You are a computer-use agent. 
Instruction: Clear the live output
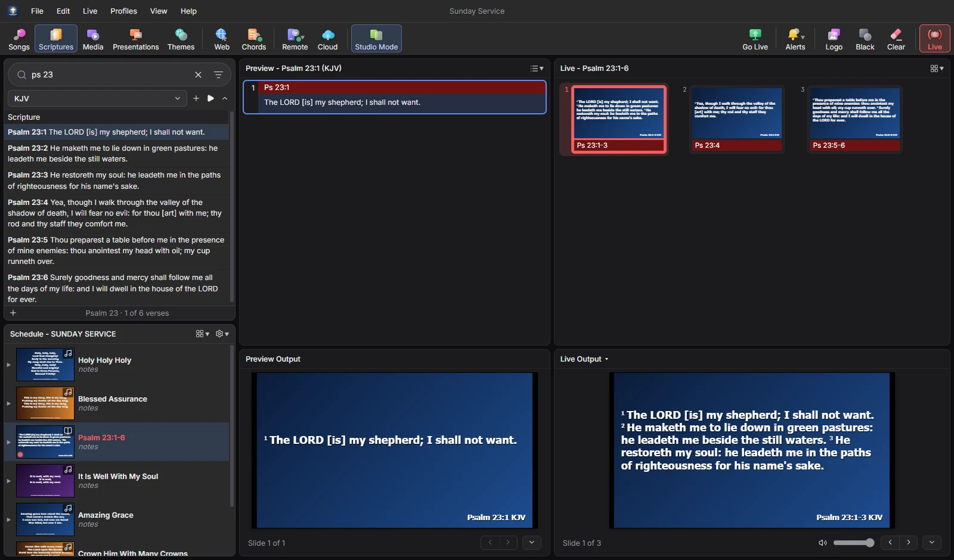pyautogui.click(x=896, y=39)
